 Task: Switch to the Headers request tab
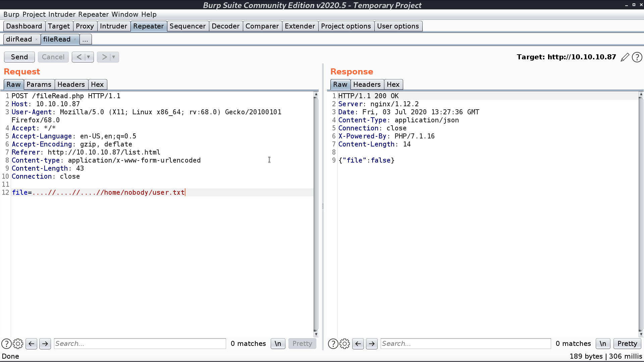pyautogui.click(x=71, y=84)
